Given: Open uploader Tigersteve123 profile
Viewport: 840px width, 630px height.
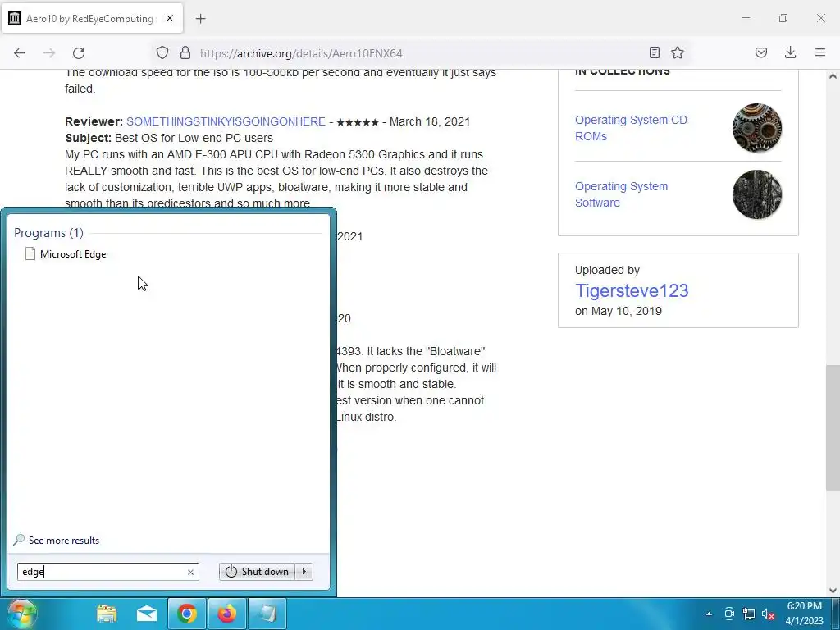Looking at the screenshot, I should pos(632,291).
